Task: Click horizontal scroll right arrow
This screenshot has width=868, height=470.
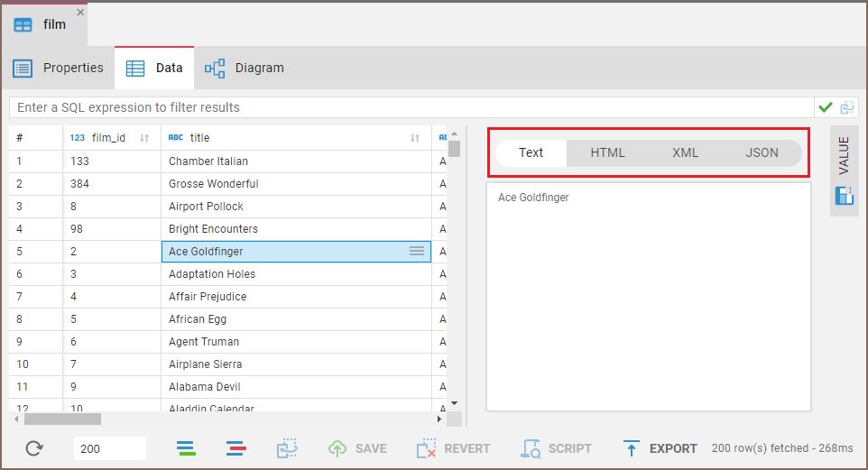Action: [439, 419]
